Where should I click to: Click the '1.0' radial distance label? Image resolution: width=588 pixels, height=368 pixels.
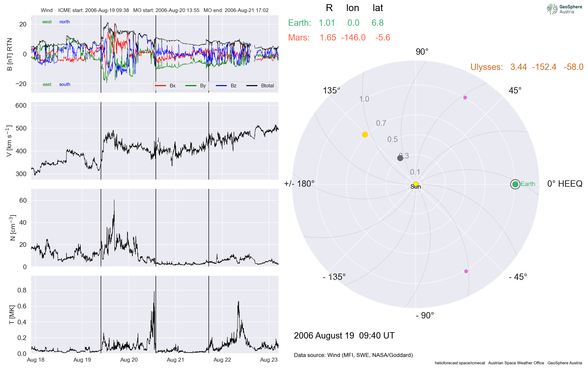point(364,99)
